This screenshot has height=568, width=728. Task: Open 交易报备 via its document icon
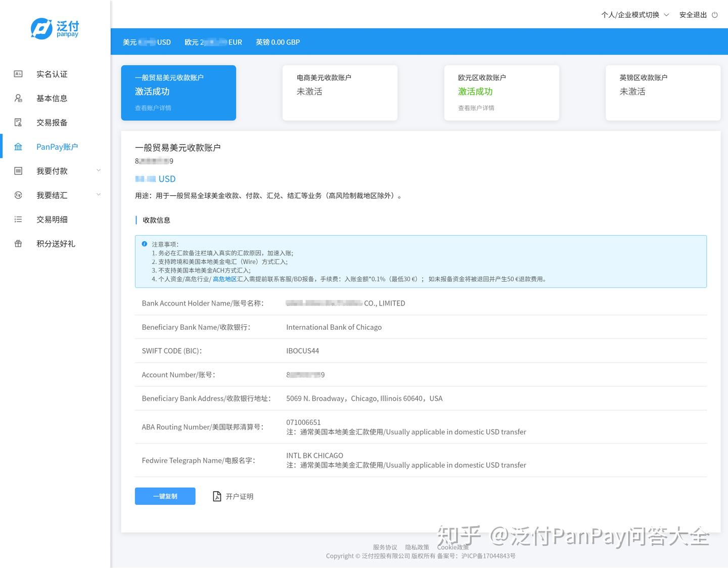(x=18, y=122)
